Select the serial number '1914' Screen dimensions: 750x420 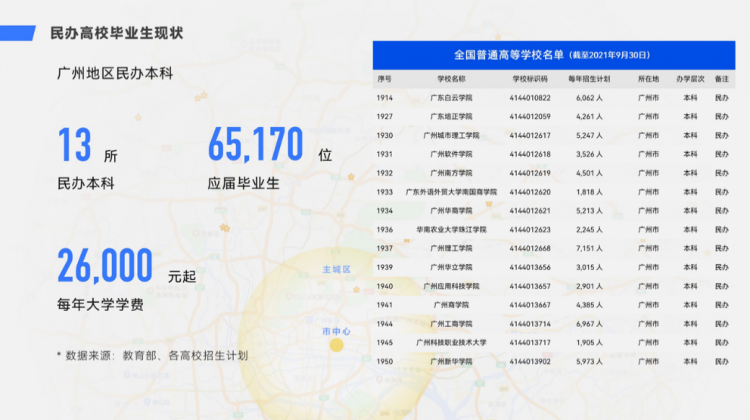click(385, 98)
